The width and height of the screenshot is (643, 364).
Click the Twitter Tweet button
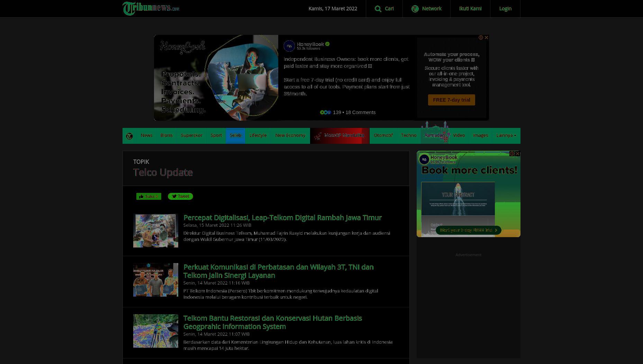coord(180,196)
